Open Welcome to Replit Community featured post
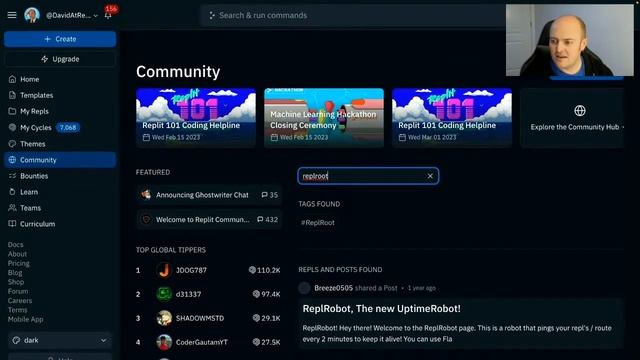 click(x=209, y=220)
